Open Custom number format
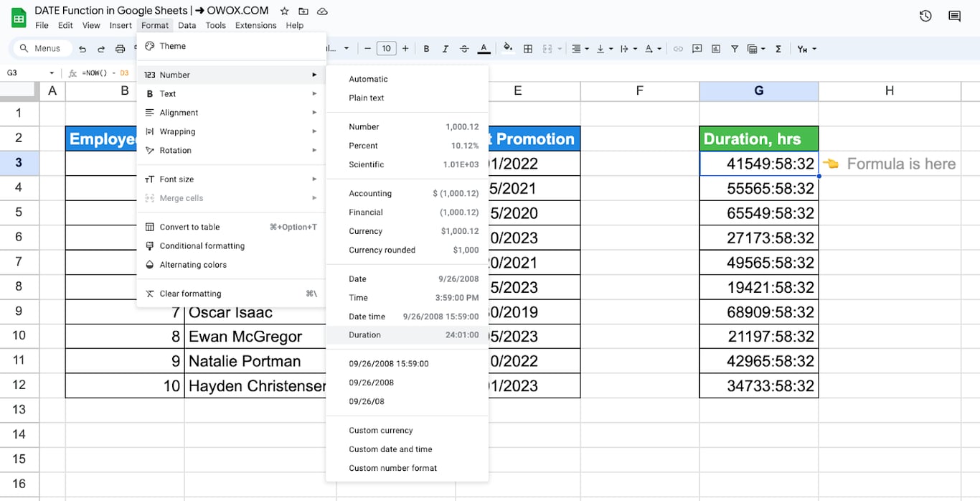This screenshot has height=501, width=980. 407,468
